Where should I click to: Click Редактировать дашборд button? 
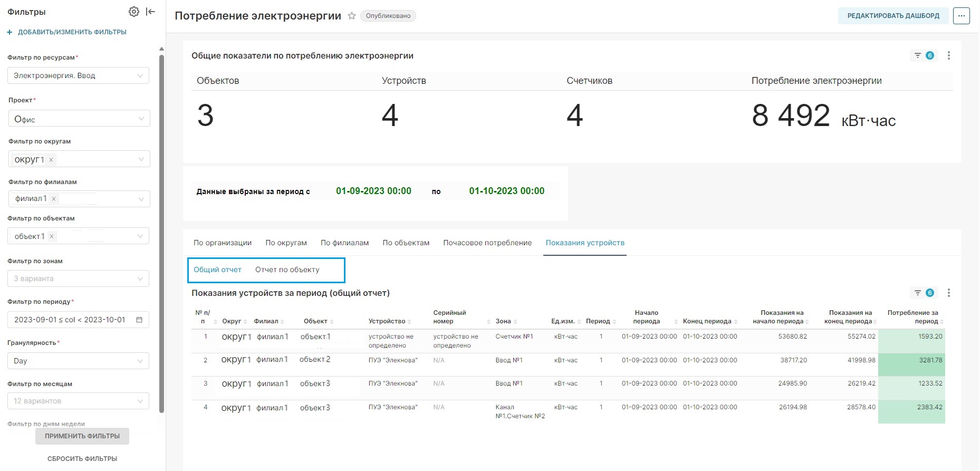893,16
